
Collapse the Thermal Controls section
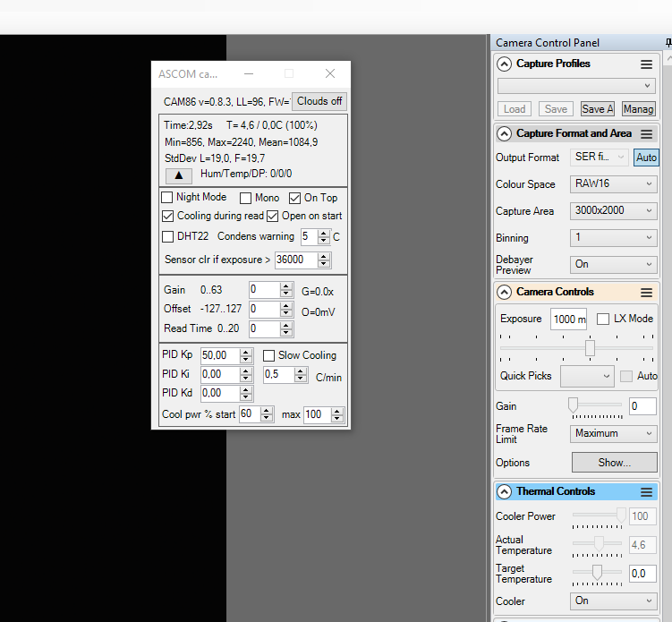click(504, 491)
